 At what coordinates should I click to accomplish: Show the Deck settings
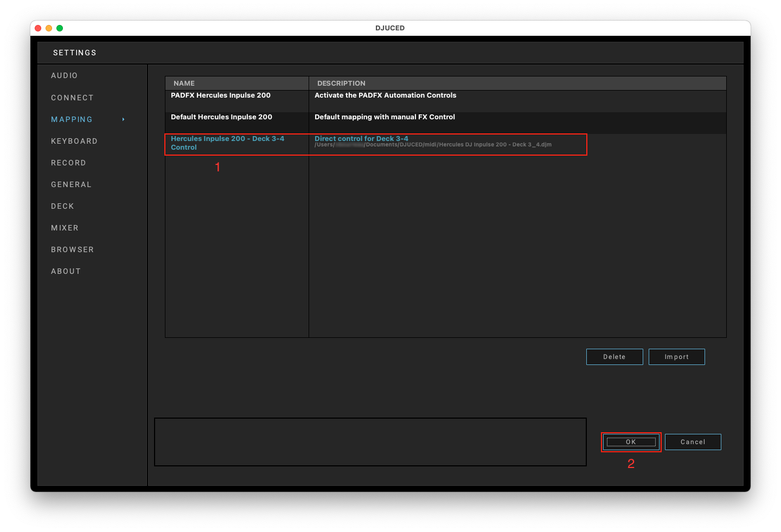point(62,206)
